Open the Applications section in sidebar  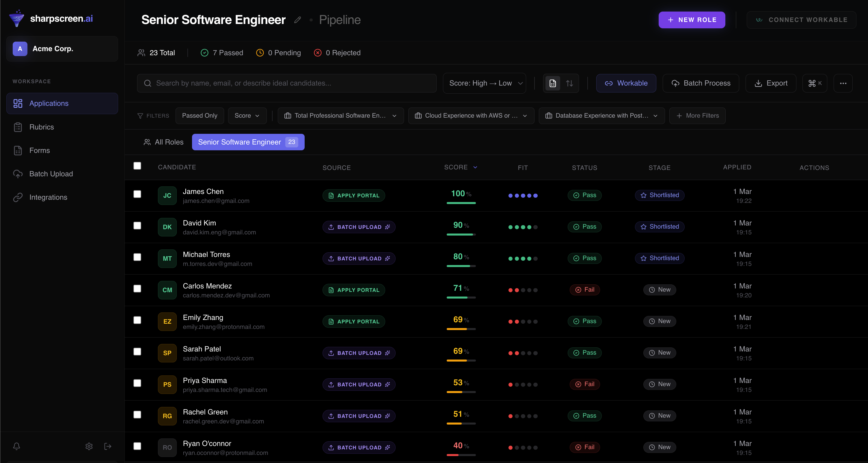pos(49,103)
